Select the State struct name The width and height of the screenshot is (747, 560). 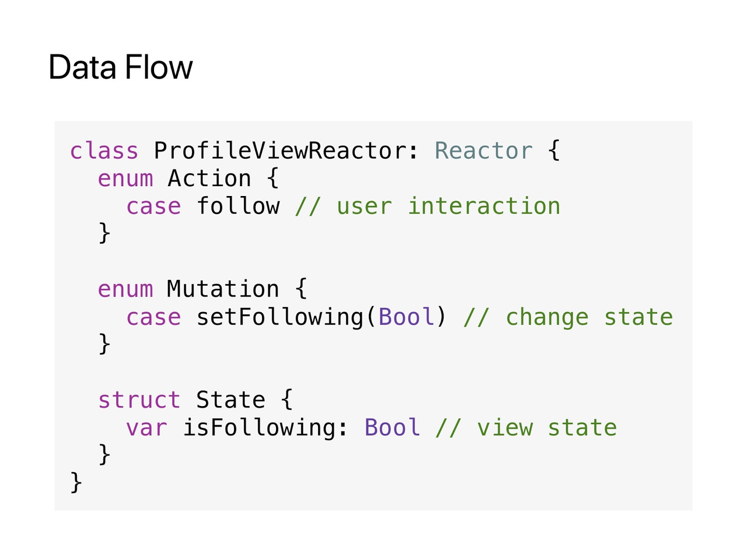[x=230, y=400]
